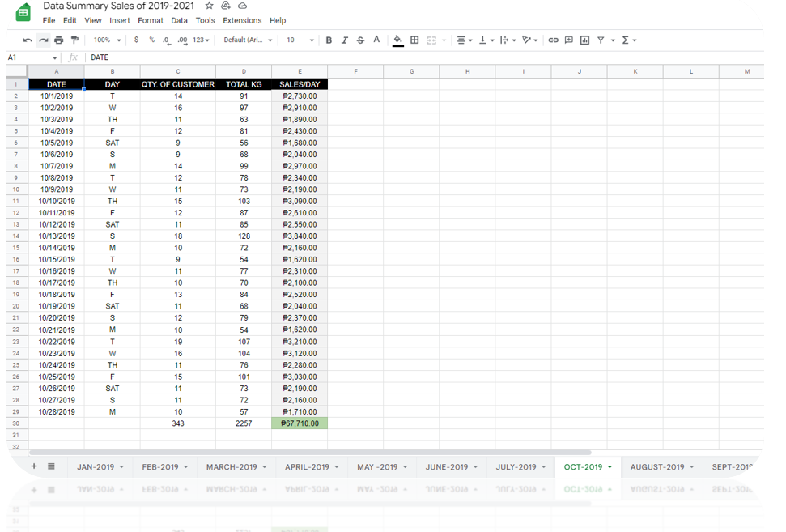This screenshot has height=532, width=786.
Task: Format as percent
Action: 151,40
